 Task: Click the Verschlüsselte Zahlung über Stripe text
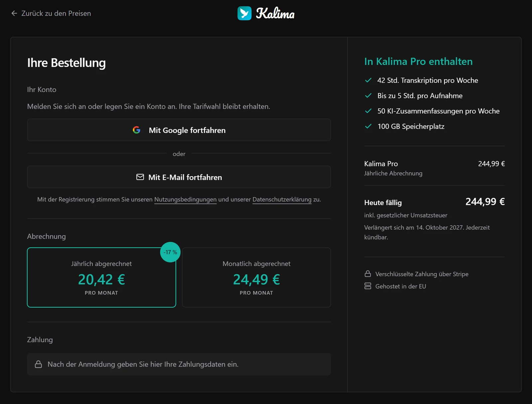422,274
